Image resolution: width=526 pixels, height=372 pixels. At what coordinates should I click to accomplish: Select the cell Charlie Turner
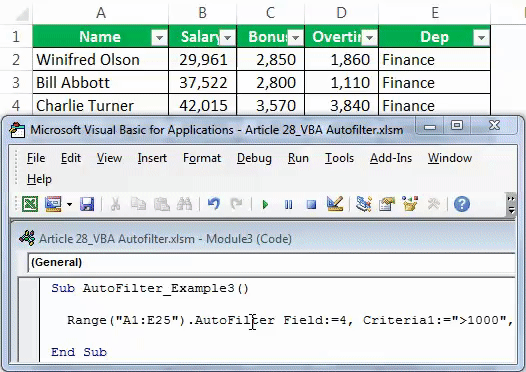pyautogui.click(x=101, y=105)
